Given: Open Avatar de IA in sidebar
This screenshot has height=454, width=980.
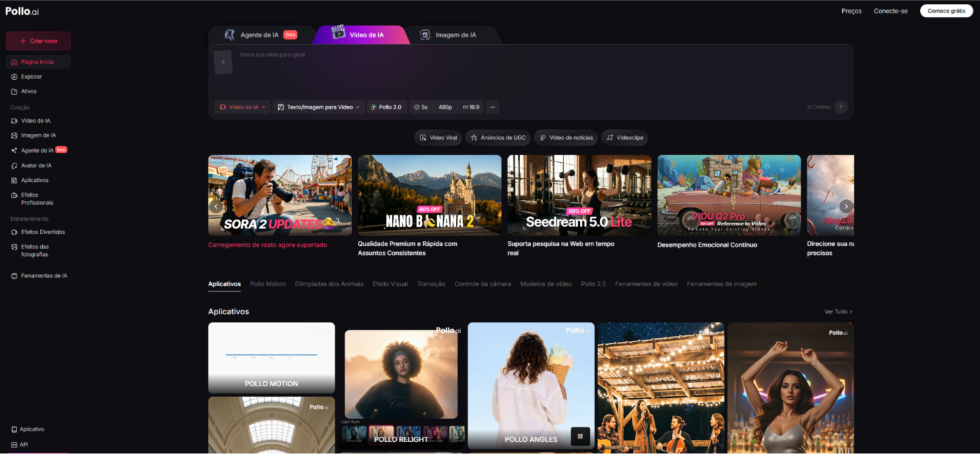Looking at the screenshot, I should (36, 165).
